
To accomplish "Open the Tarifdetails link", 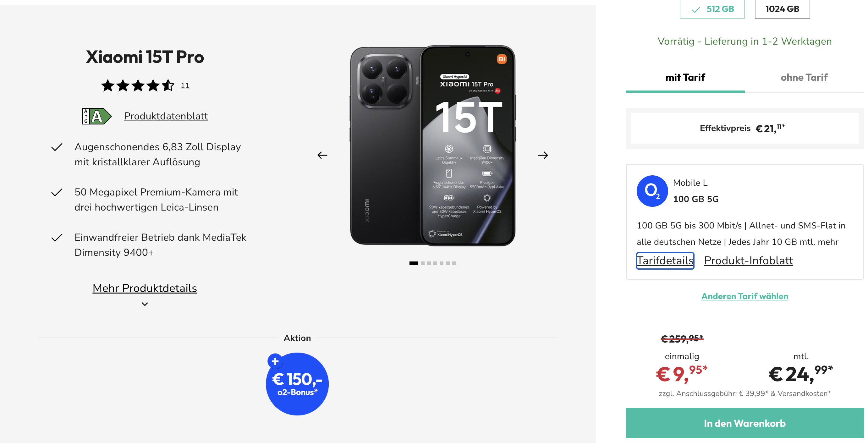I will 665,261.
